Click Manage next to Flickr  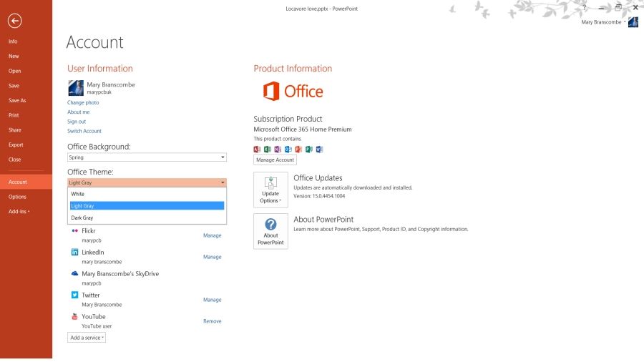click(x=213, y=235)
